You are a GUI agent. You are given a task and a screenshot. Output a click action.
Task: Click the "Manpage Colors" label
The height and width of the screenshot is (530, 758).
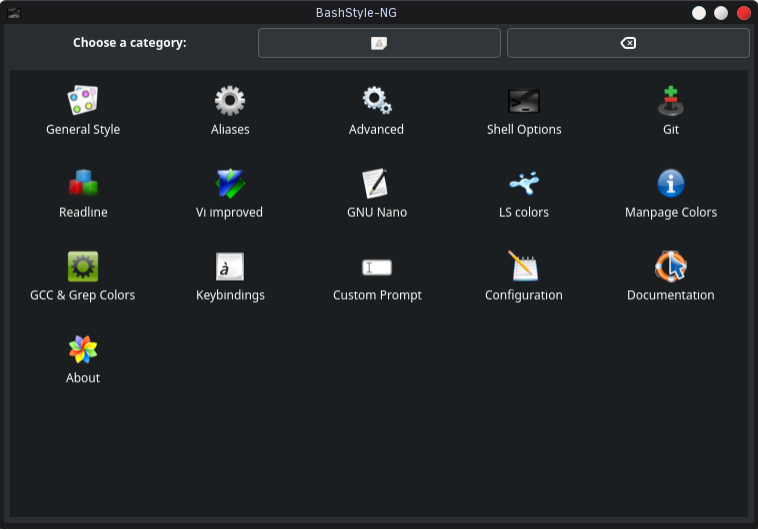[x=671, y=212]
